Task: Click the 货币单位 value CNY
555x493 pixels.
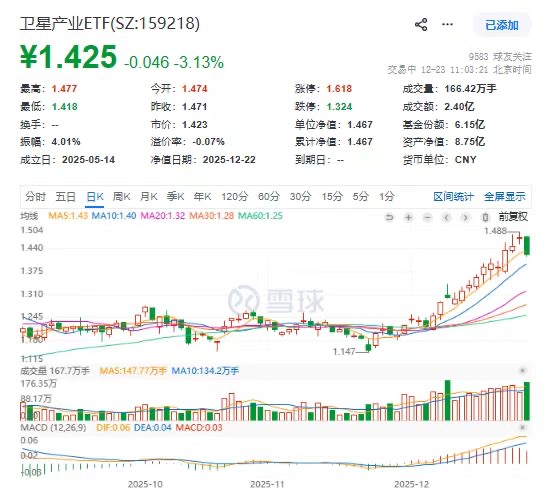Action: pos(465,160)
